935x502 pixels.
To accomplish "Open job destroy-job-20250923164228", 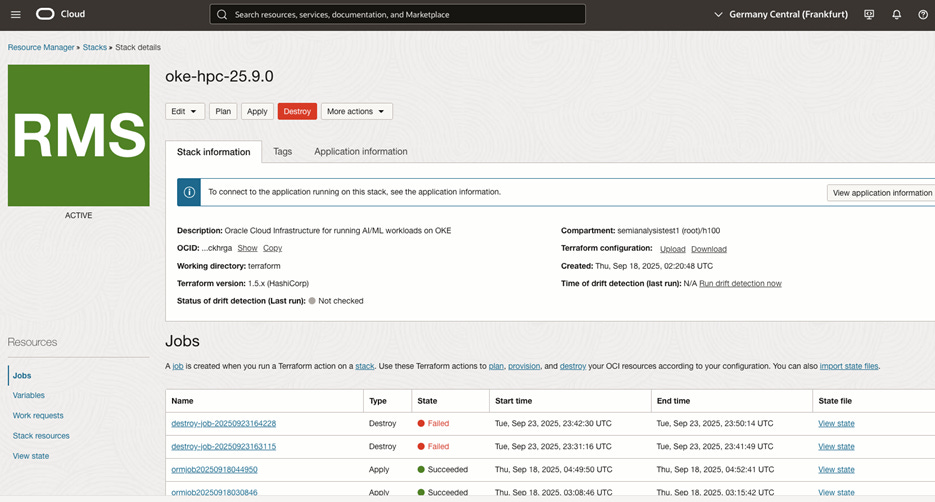I will tap(224, 423).
